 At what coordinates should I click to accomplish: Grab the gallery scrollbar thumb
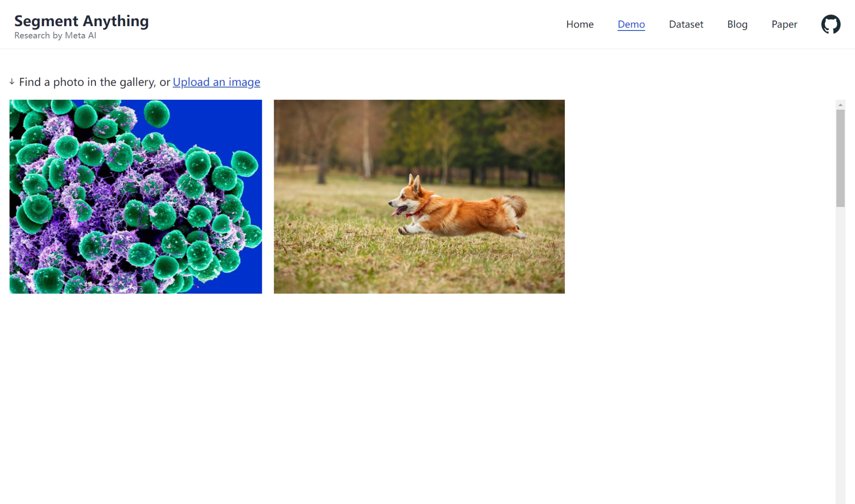click(x=840, y=158)
